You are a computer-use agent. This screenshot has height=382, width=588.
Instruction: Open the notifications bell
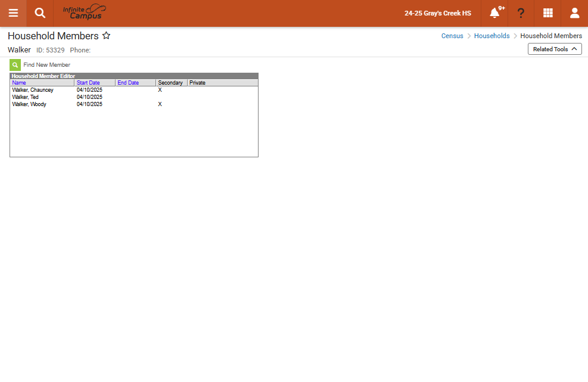click(494, 13)
